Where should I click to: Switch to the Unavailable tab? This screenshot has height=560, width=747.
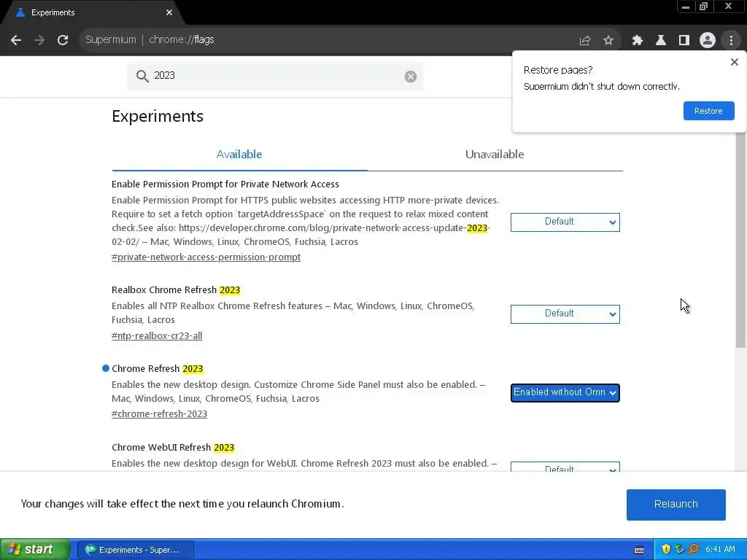coord(495,155)
